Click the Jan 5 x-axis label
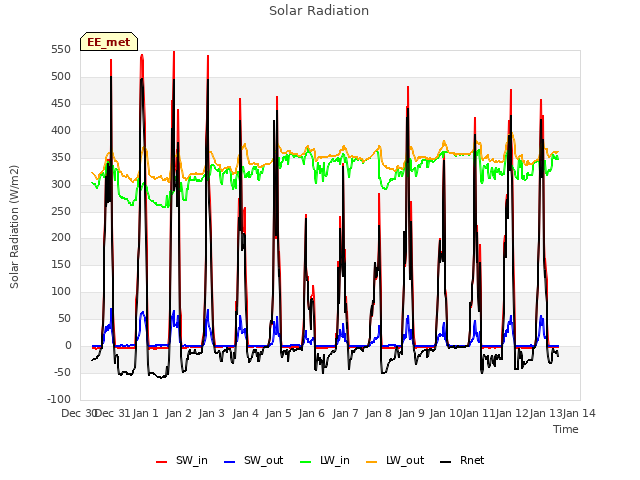This screenshot has width=640, height=480. click(x=279, y=413)
